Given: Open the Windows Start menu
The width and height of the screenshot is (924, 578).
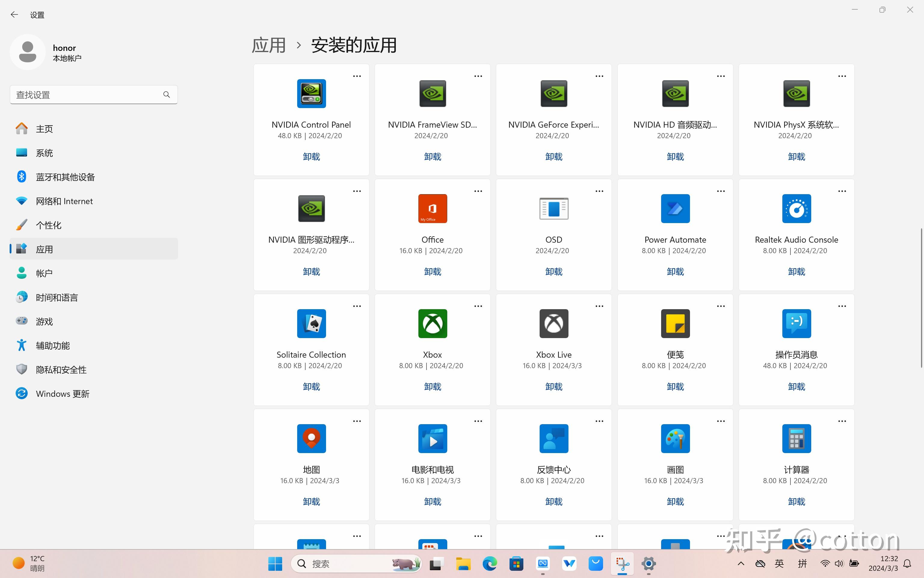Looking at the screenshot, I should pyautogui.click(x=275, y=564).
